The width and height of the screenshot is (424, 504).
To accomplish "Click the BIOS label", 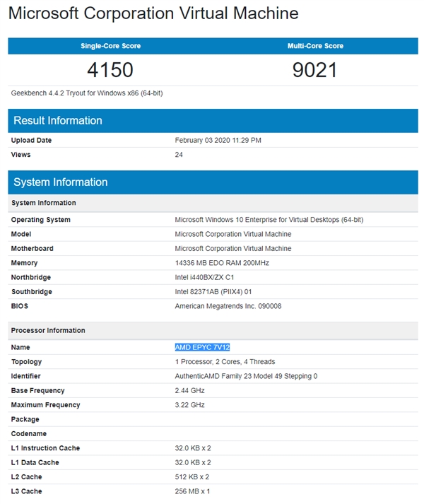I will coord(19,306).
